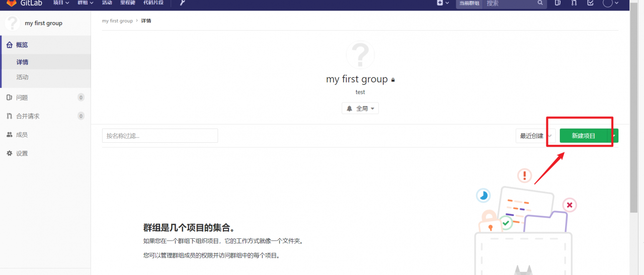
Task: Click the 合并请求 count badge
Action: 81,116
